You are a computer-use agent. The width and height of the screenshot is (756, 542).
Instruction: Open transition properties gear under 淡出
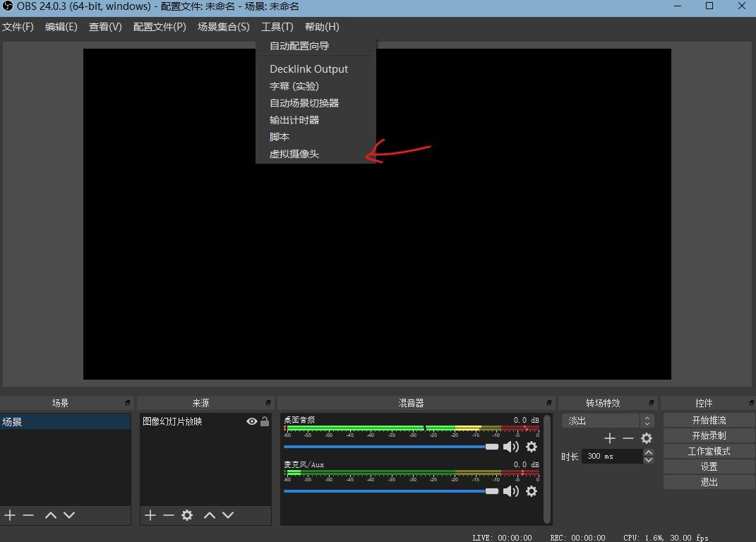[x=647, y=438]
